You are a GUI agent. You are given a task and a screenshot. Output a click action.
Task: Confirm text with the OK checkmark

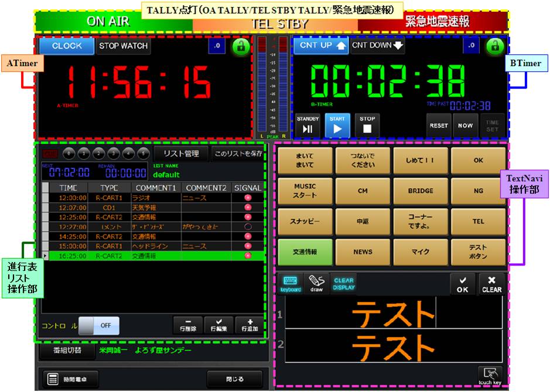click(463, 284)
